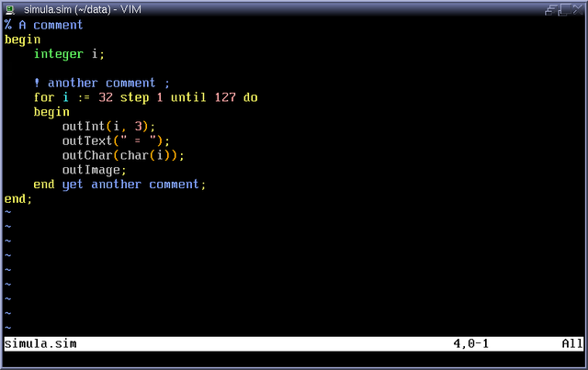Click the 'step' keyword

(x=134, y=98)
